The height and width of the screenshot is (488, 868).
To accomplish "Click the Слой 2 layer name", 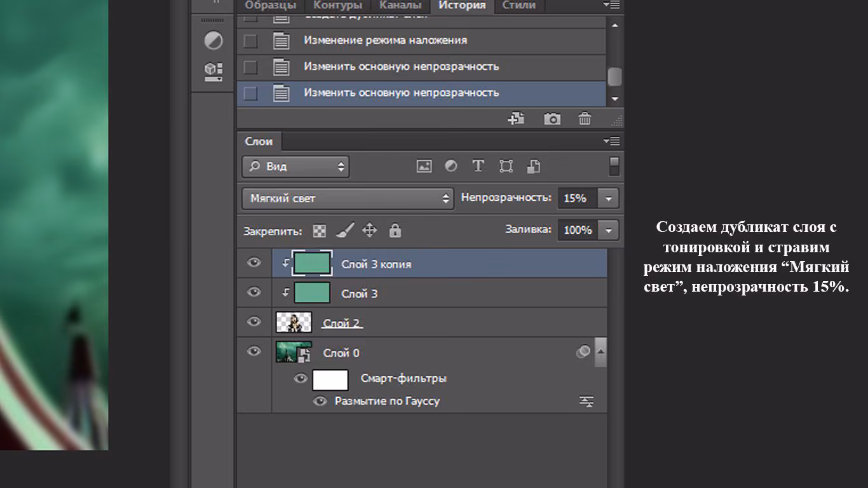I will pos(342,323).
